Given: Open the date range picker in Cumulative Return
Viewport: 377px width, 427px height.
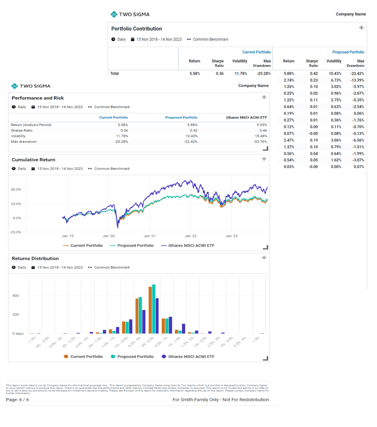Looking at the screenshot, I should click(57, 169).
